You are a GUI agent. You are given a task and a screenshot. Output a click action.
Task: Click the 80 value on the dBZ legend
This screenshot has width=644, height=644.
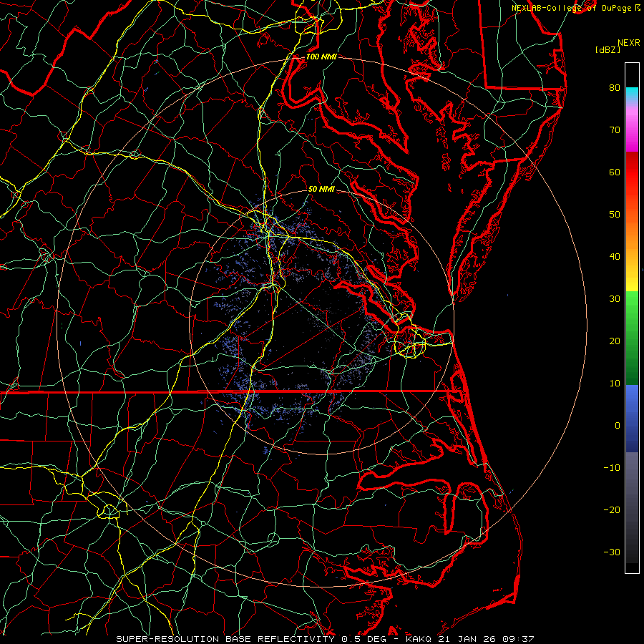(x=615, y=88)
